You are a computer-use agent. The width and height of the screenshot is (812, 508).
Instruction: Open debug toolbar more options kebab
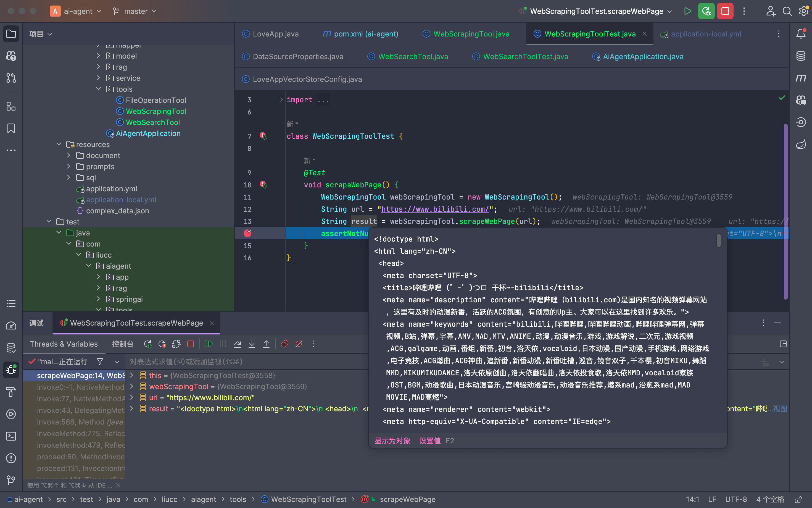(x=313, y=344)
